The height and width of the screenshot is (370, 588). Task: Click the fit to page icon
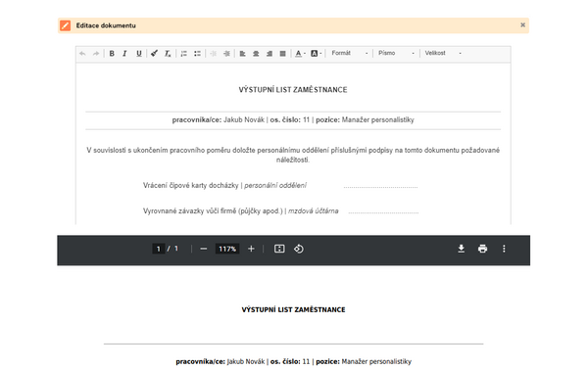[x=279, y=249]
